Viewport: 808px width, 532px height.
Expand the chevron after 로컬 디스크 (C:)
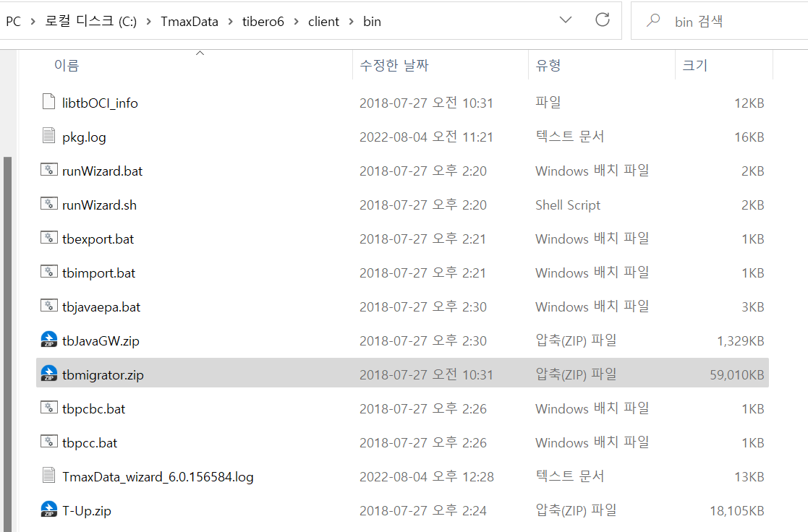[x=149, y=22]
